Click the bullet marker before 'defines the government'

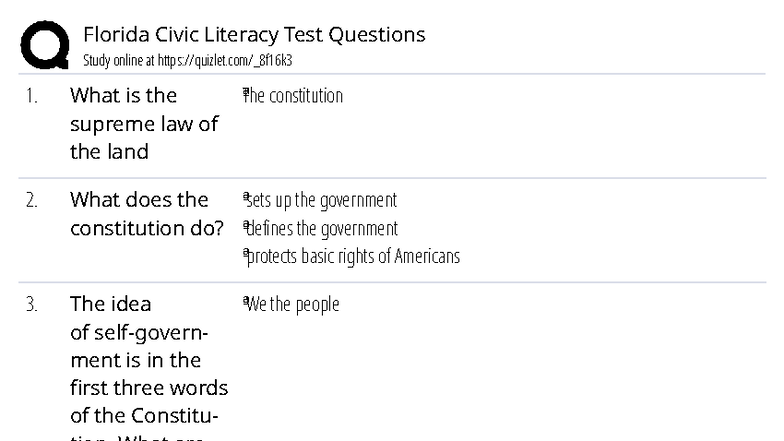[x=245, y=224]
